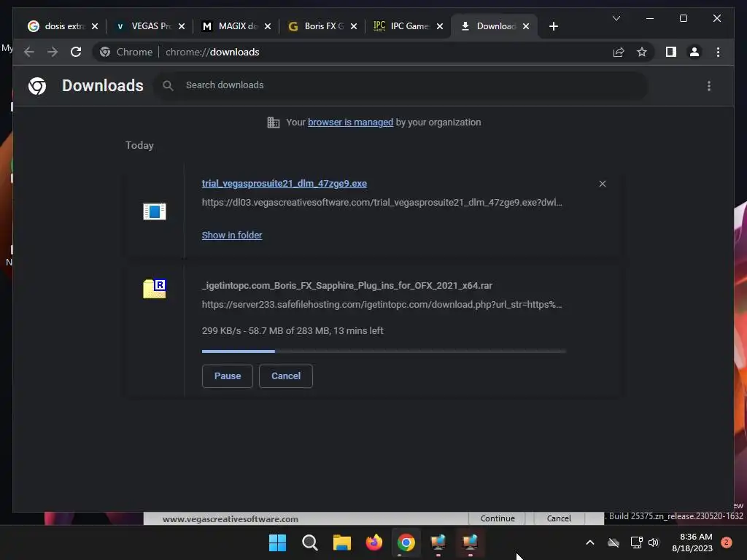Click the managed organization building icon
This screenshot has height=560, width=747.
(x=274, y=122)
